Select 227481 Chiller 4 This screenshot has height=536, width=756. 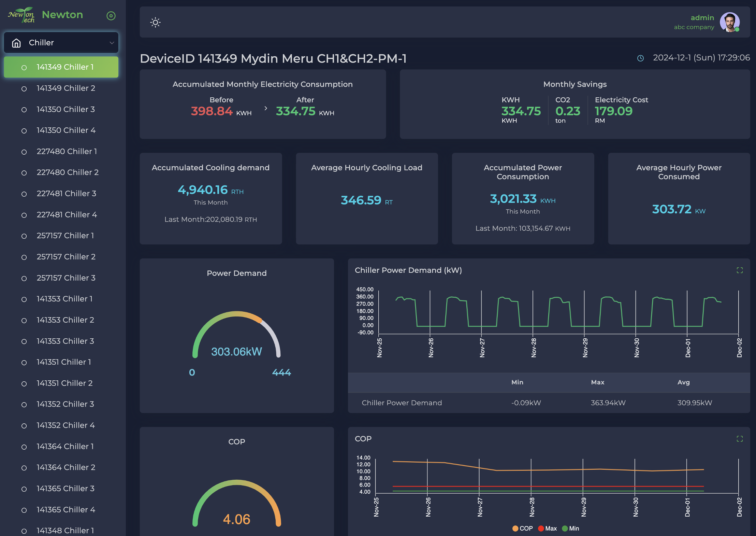point(61,215)
